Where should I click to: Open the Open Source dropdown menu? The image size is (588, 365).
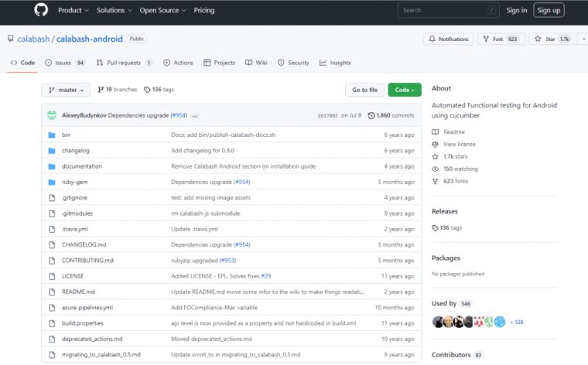[x=162, y=10]
